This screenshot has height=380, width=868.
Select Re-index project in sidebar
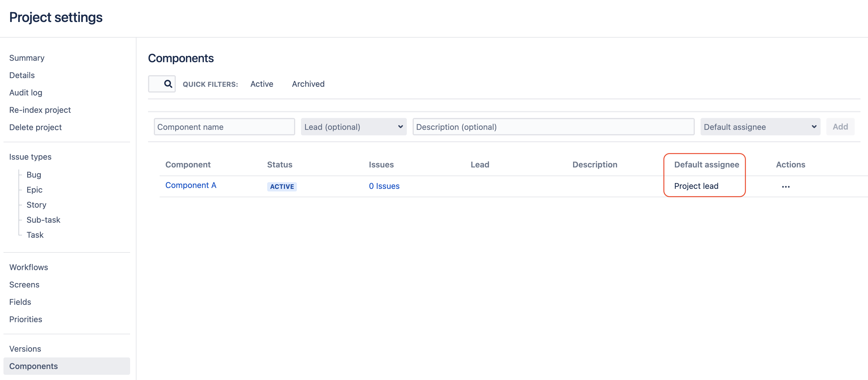[40, 110]
